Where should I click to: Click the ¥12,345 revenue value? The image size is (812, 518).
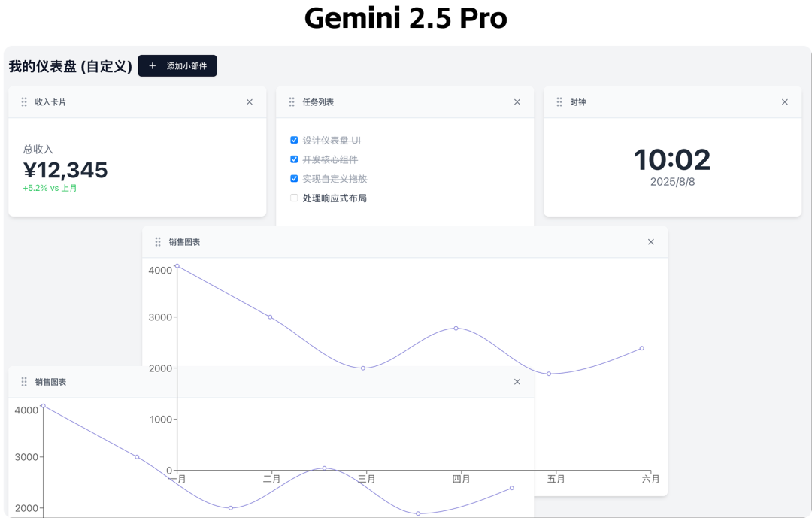pyautogui.click(x=65, y=170)
